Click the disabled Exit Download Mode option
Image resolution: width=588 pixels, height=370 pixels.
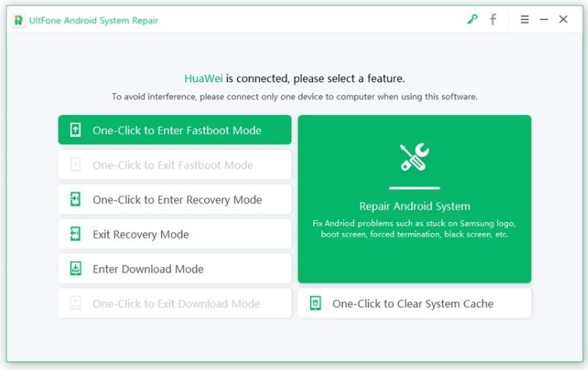point(174,303)
